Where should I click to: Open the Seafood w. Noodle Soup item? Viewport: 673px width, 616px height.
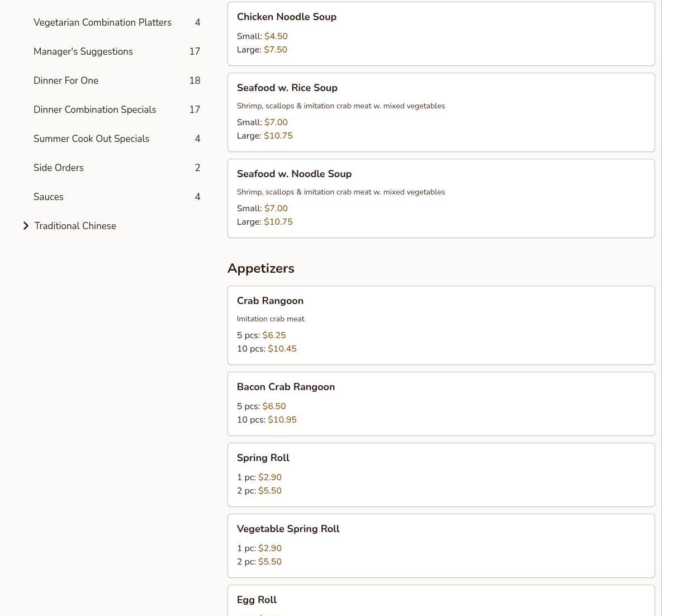click(440, 198)
